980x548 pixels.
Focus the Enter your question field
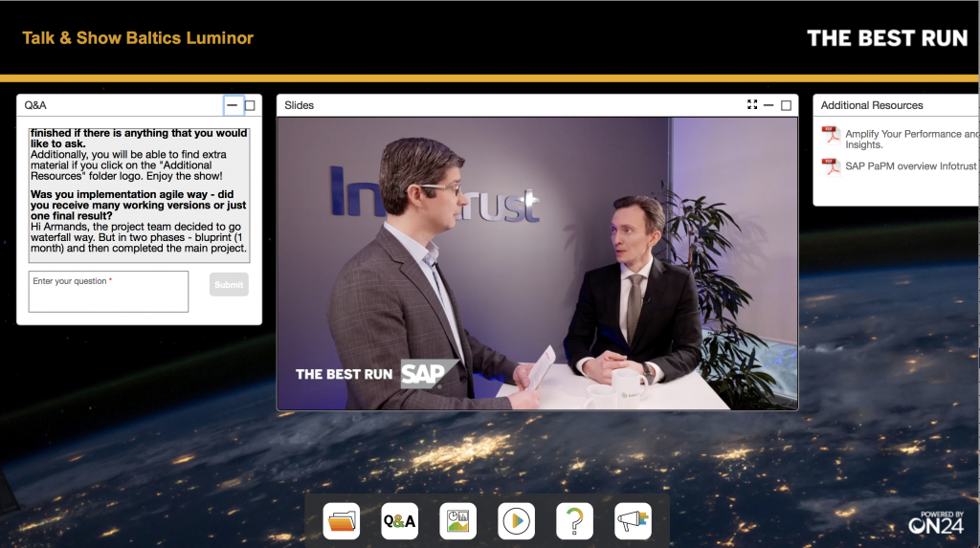[108, 291]
